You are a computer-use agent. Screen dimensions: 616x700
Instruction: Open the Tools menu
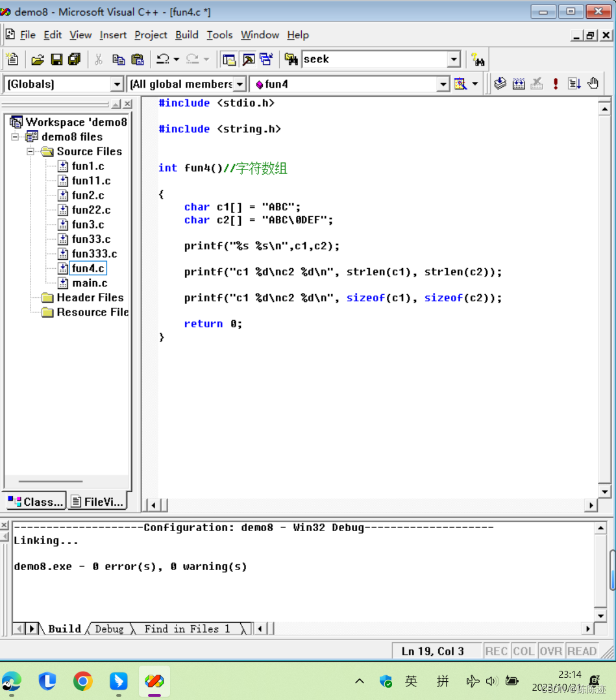pyautogui.click(x=219, y=35)
